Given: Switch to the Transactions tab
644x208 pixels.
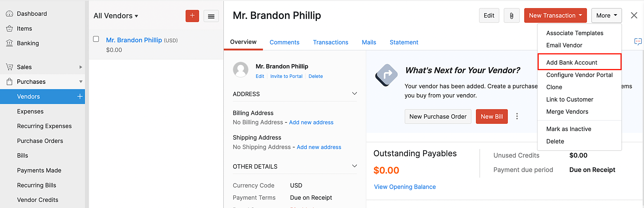Looking at the screenshot, I should pyautogui.click(x=330, y=42).
